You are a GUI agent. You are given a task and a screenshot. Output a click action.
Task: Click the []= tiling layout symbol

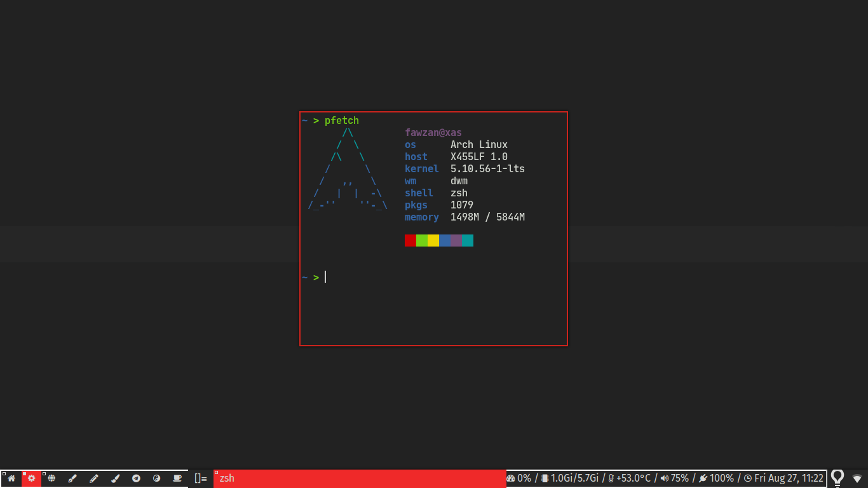click(201, 478)
